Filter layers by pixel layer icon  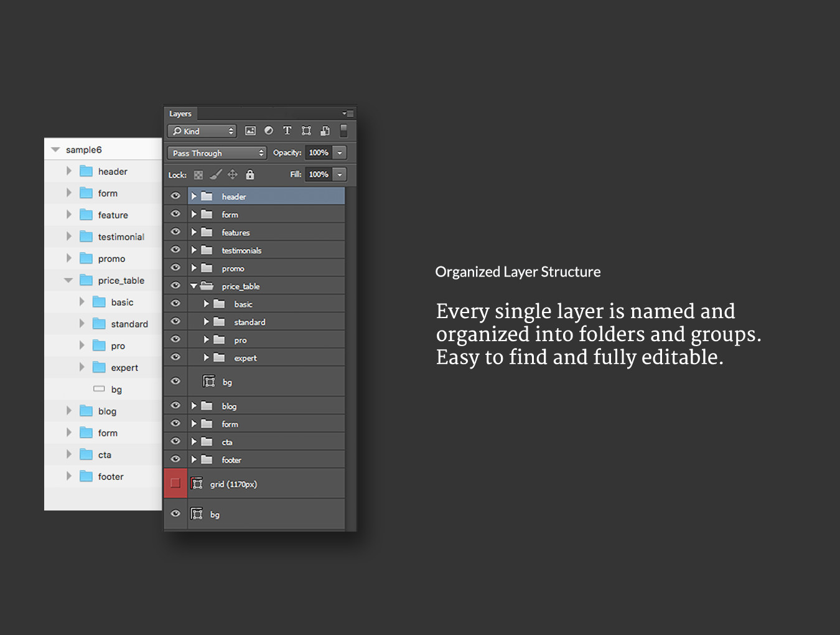(x=250, y=131)
